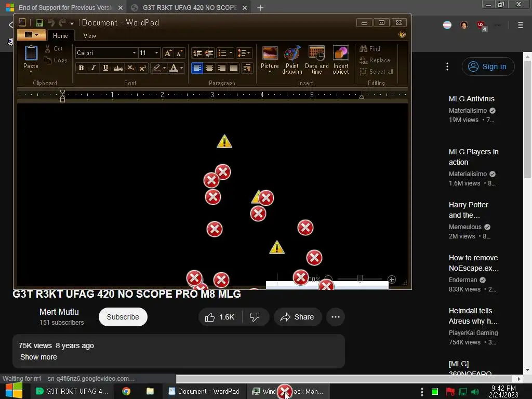Click Copy in the Clipboard group
Image resolution: width=532 pixels, height=399 pixels.
pyautogui.click(x=56, y=60)
